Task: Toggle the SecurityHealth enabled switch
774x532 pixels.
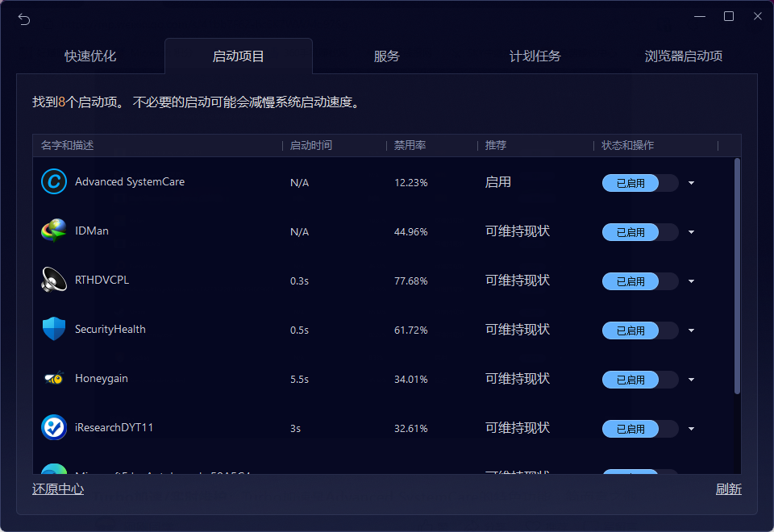Action: pos(640,330)
